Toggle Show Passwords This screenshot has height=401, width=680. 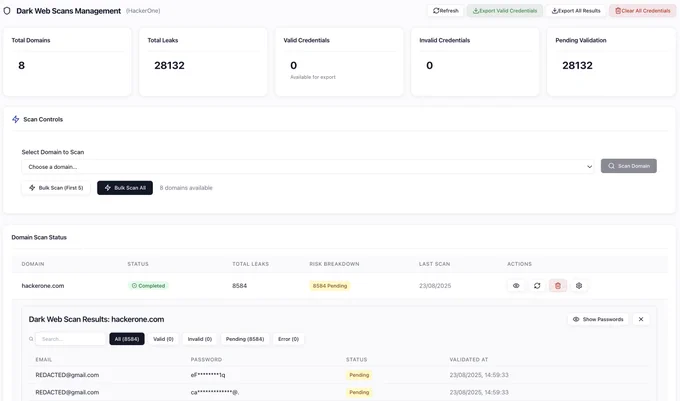point(598,319)
